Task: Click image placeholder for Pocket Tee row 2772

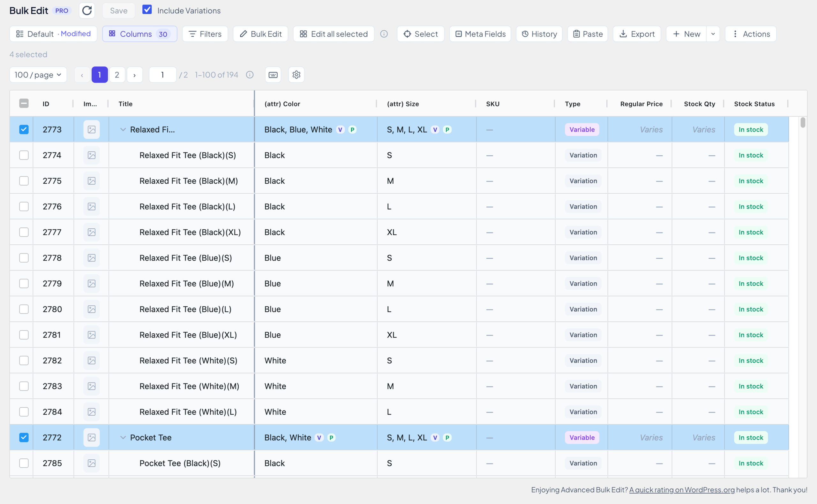Action: [x=91, y=437]
